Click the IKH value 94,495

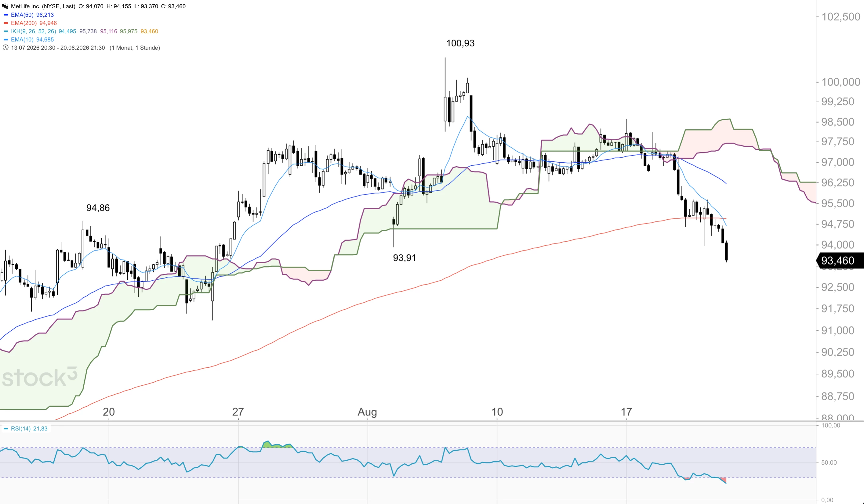[x=67, y=31]
